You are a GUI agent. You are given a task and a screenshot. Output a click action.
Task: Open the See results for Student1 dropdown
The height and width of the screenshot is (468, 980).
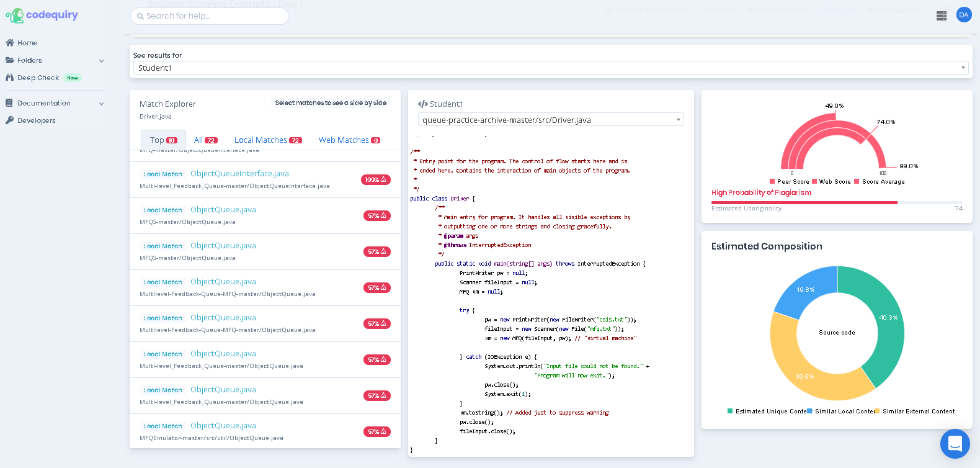click(551, 68)
